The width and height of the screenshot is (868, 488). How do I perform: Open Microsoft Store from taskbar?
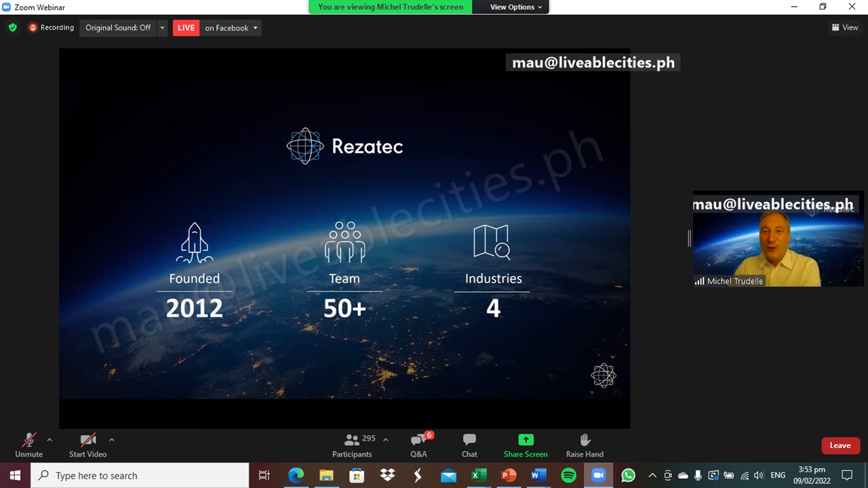[357, 475]
